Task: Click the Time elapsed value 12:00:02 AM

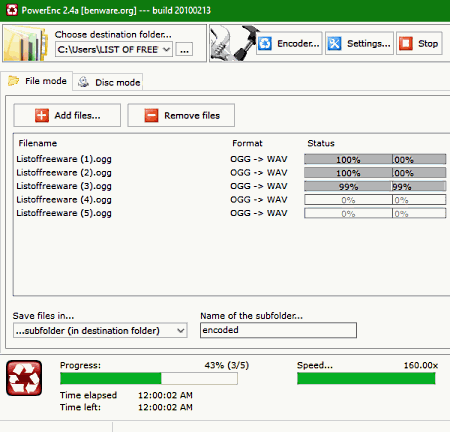Action: (x=165, y=395)
